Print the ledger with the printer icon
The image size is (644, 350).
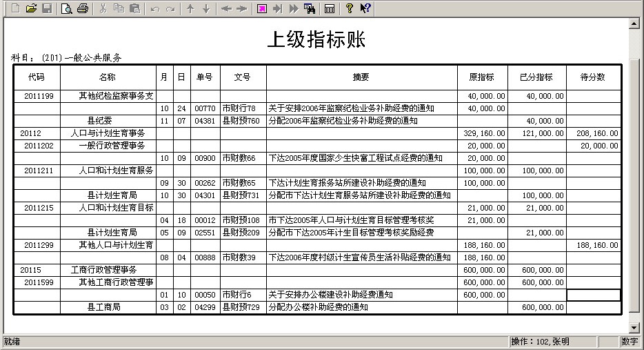[x=83, y=8]
